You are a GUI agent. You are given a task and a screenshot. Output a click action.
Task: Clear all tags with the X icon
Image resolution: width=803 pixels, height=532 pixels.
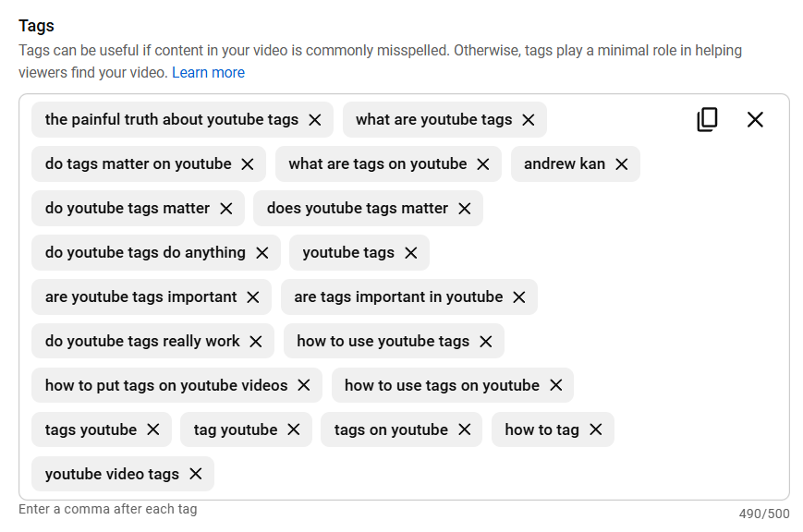(x=755, y=119)
